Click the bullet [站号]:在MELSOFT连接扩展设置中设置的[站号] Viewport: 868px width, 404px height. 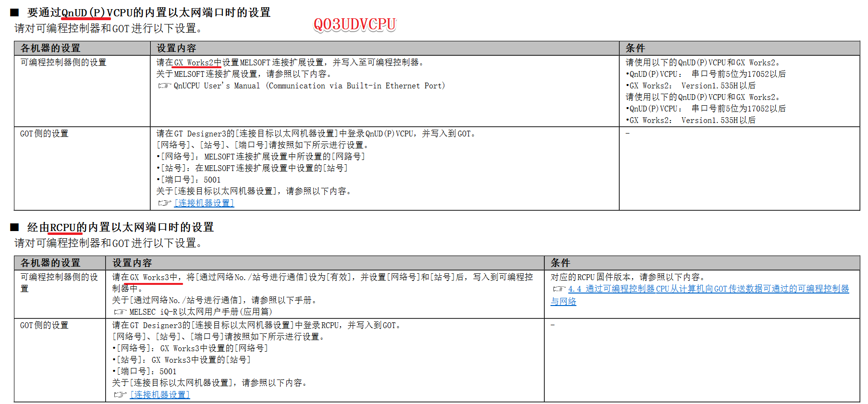click(252, 168)
